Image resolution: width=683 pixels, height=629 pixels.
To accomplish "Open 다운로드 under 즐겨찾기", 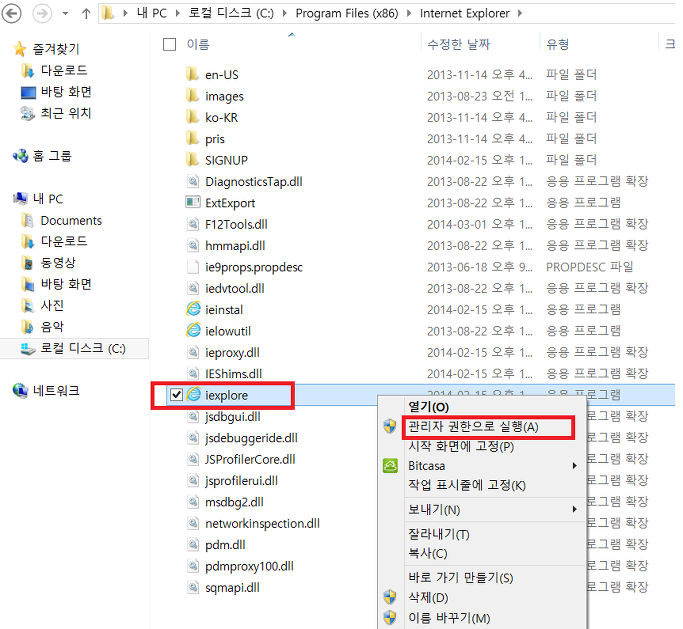I will click(x=64, y=70).
